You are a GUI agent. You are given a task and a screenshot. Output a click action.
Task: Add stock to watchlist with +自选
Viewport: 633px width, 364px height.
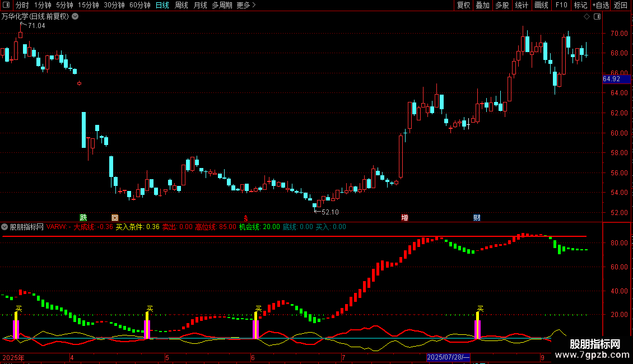(x=601, y=5)
